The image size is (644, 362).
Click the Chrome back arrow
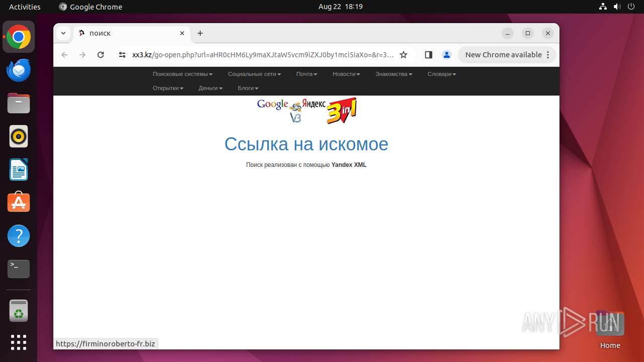(x=64, y=55)
